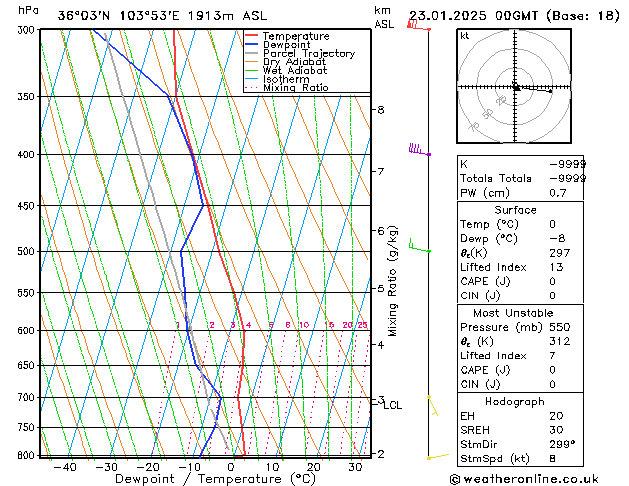Click the 'Mixing Ratio (g/kg)' vertical axis title
Image resolution: width=629 pixels, height=486 pixels.
[x=392, y=281]
